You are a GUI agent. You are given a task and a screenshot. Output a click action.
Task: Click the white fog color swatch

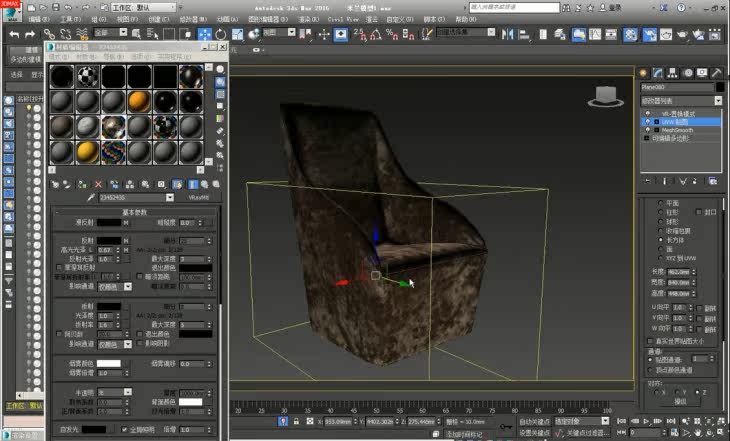point(107,363)
